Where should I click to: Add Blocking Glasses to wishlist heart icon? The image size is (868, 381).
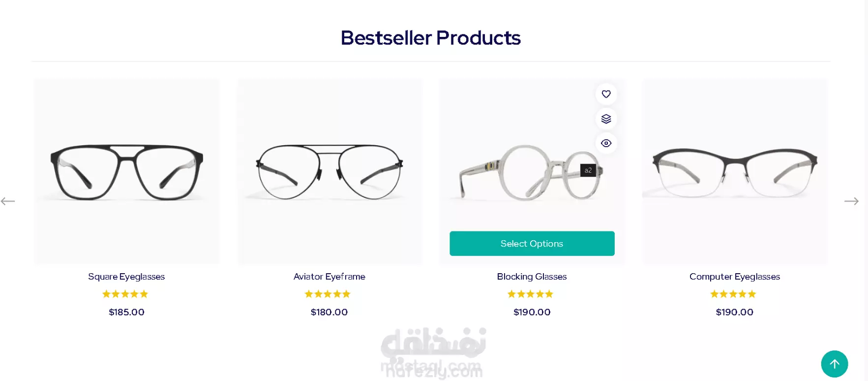606,94
